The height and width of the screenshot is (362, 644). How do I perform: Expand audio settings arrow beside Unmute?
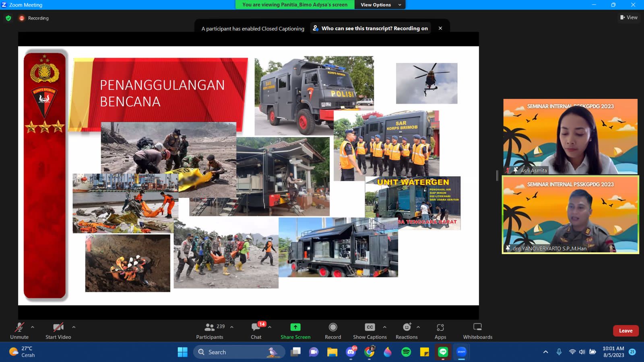click(x=33, y=327)
